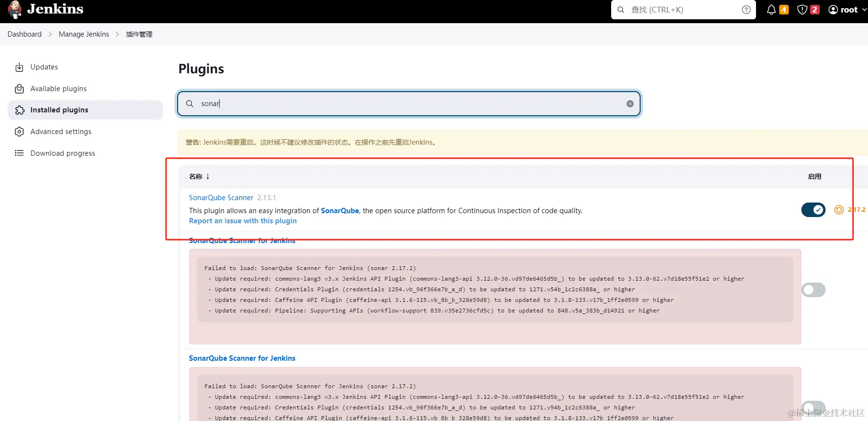Viewport: 868px width, 421px height.
Task: Click the restart warning message banner
Action: (x=523, y=142)
